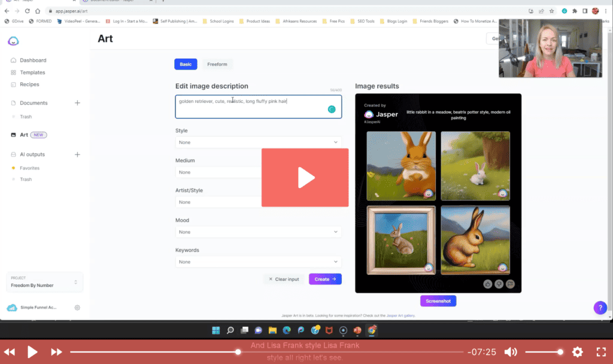Switch to the Freeform tab
The height and width of the screenshot is (364, 613).
pyautogui.click(x=217, y=64)
